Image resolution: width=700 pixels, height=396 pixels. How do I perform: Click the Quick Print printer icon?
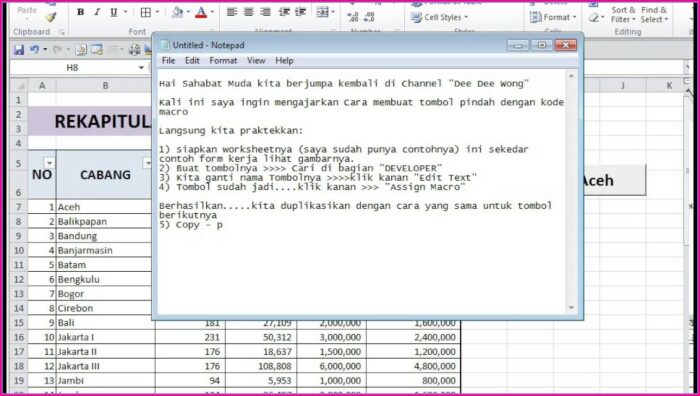134,50
